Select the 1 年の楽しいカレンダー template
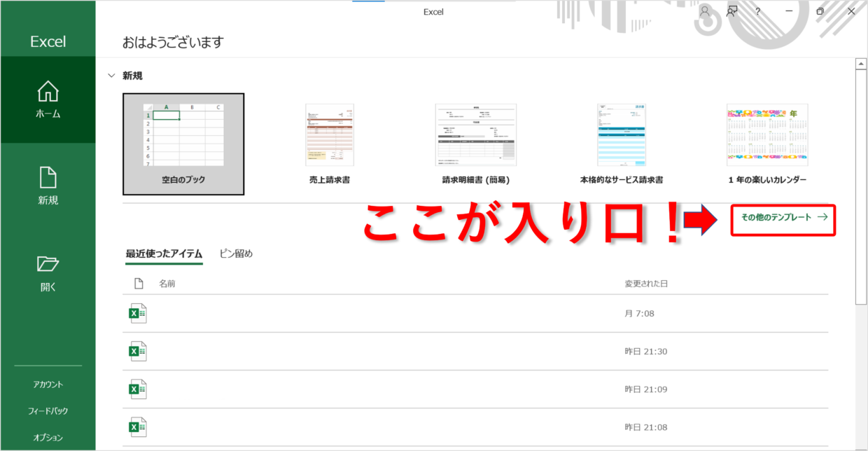Viewport: 868px width, 451px height. coord(767,144)
